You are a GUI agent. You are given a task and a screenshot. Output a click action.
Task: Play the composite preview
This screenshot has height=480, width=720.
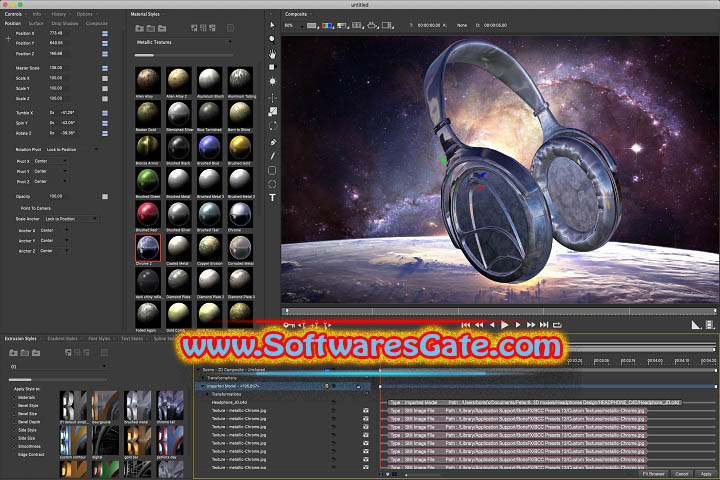pyautogui.click(x=505, y=325)
